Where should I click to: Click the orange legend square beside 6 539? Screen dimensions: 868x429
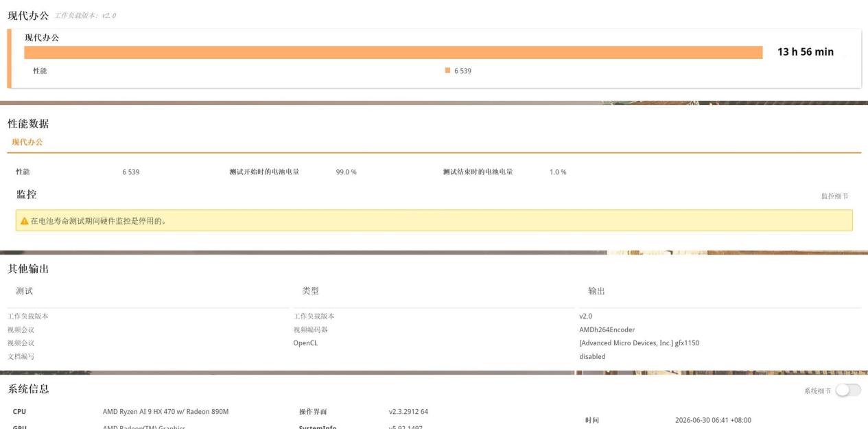click(447, 70)
